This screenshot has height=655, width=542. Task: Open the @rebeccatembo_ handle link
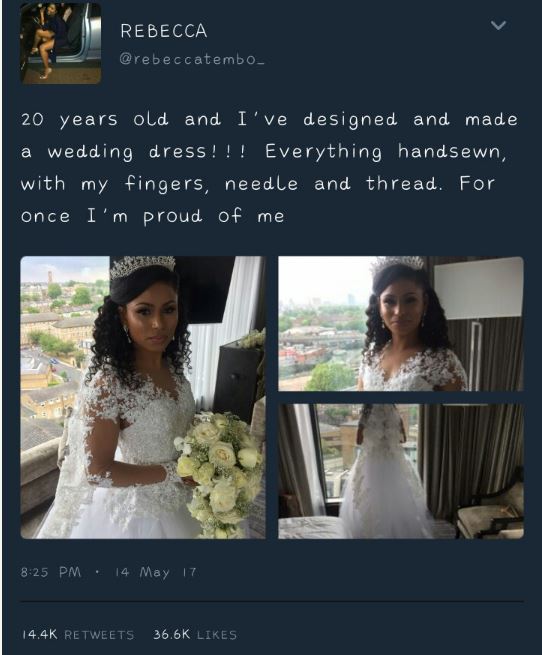point(192,60)
